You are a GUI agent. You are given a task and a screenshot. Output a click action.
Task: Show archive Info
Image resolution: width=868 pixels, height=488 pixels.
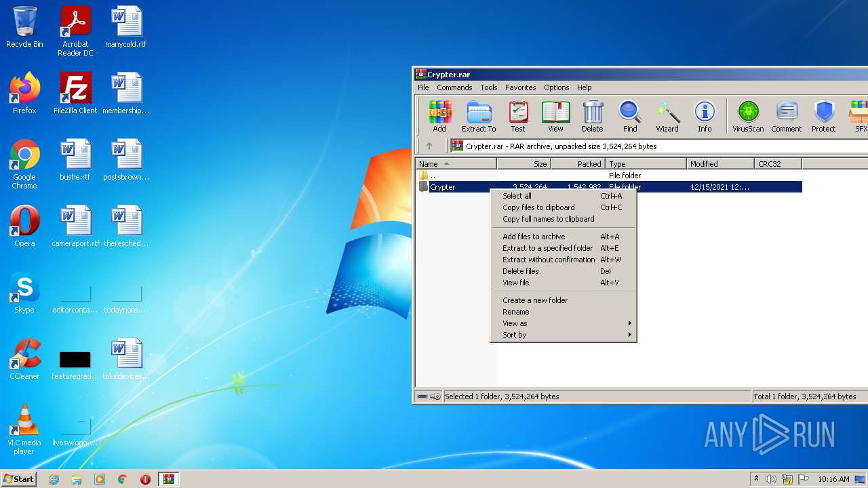(705, 116)
